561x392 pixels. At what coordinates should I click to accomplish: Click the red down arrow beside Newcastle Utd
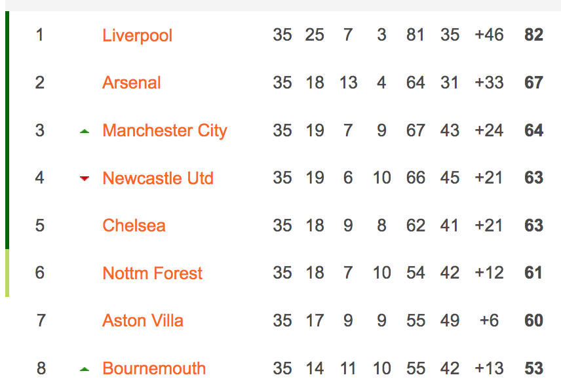tap(85, 178)
